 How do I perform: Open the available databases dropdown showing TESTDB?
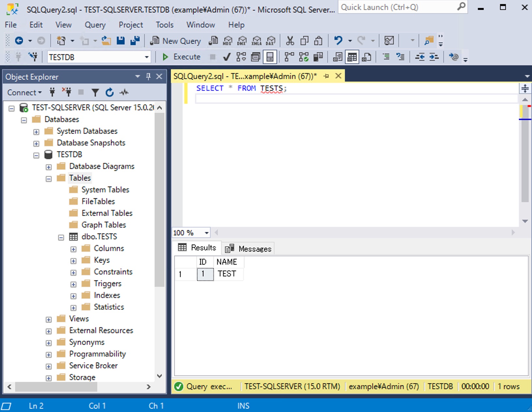coord(146,57)
